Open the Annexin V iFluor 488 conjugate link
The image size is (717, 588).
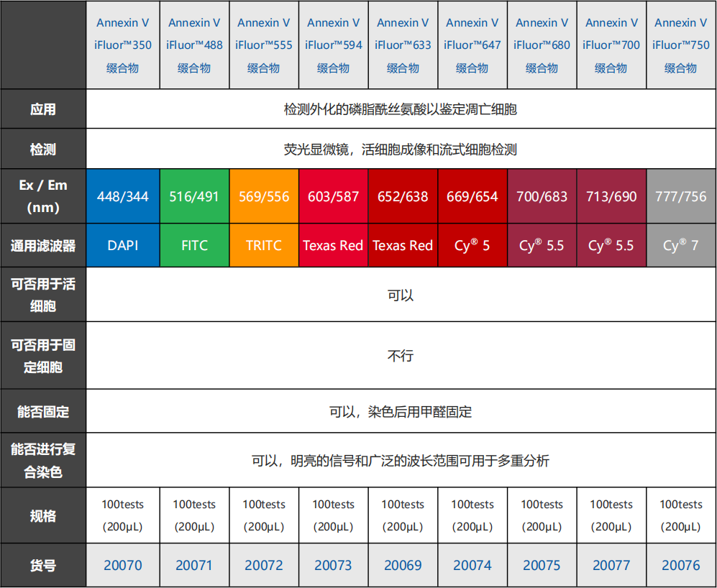[194, 45]
